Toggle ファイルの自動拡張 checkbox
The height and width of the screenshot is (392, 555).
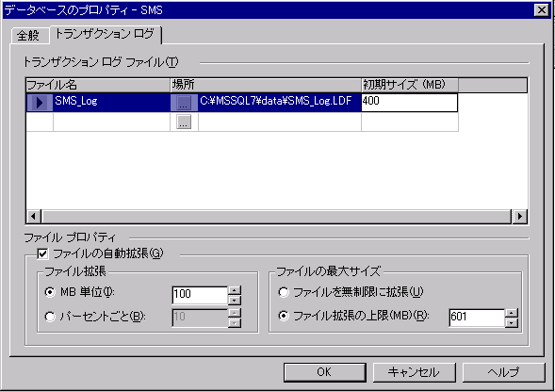pyautogui.click(x=42, y=253)
